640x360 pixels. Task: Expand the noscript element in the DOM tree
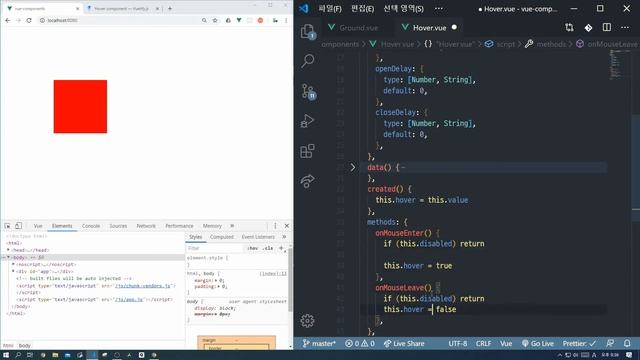click(13, 264)
